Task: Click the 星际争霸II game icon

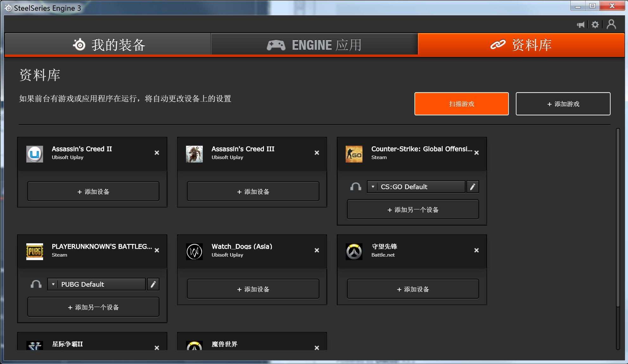Action: tap(35, 345)
